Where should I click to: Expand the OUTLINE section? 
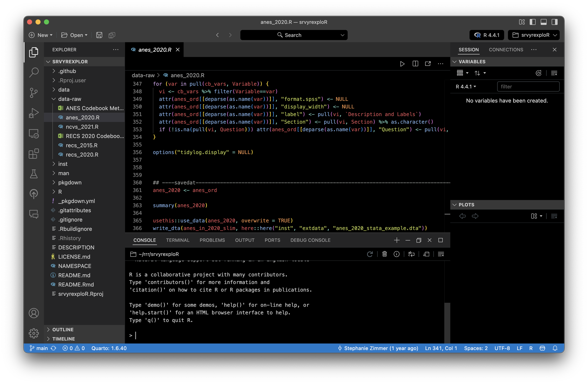(63, 330)
